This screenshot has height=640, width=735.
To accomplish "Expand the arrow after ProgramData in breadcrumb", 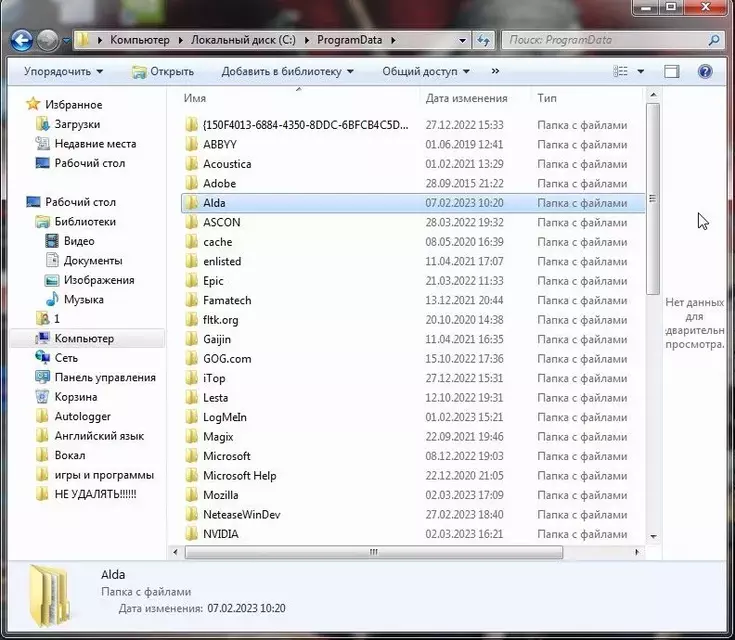I will 393,40.
